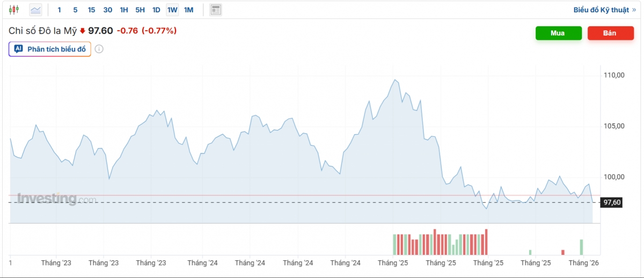Click the info icon beside Phân tích biểu đồ
Image resolution: width=644 pixels, height=278 pixels.
coord(99,49)
